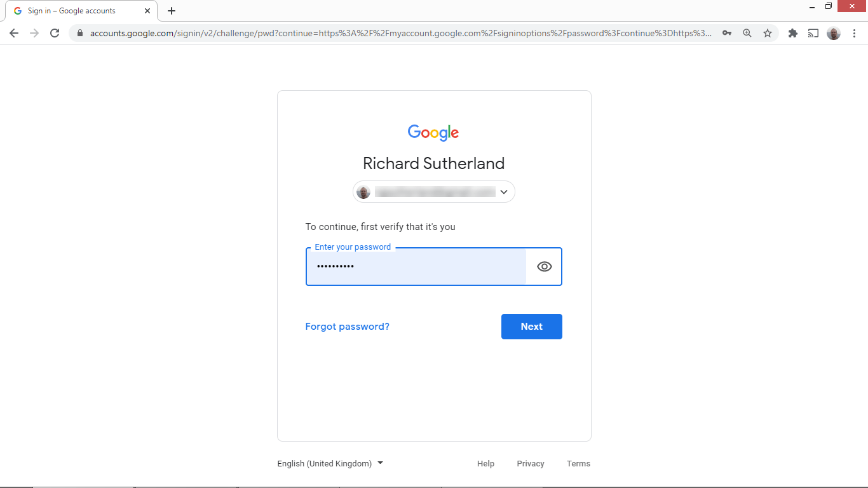Click the zoom magnifier icon in the toolbar
Image resolution: width=868 pixels, height=488 pixels.
pos(747,33)
